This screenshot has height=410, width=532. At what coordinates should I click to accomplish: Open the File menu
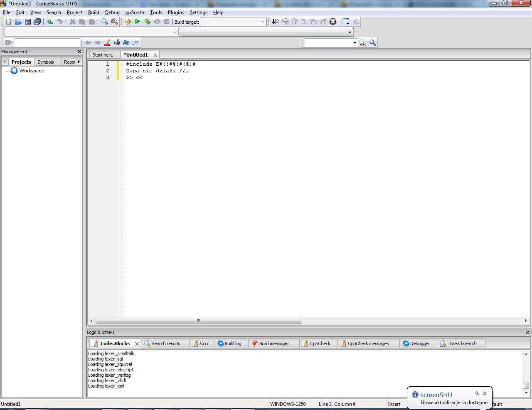coord(7,12)
